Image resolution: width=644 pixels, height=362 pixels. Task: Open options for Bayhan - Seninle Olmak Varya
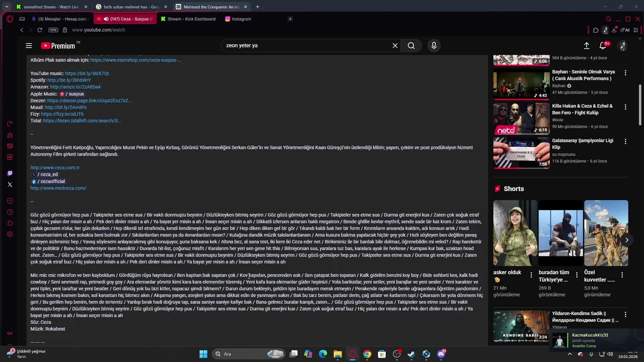[625, 73]
